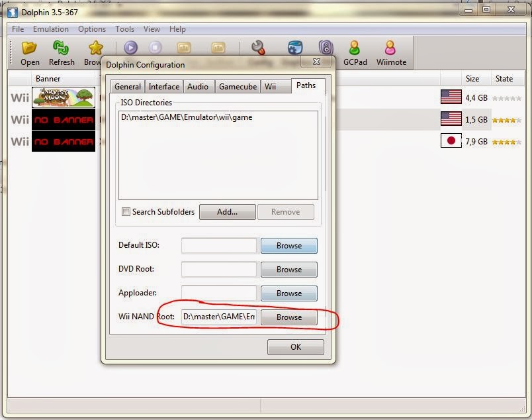Switch to the General tab
This screenshot has height=420, width=532.
128,87
